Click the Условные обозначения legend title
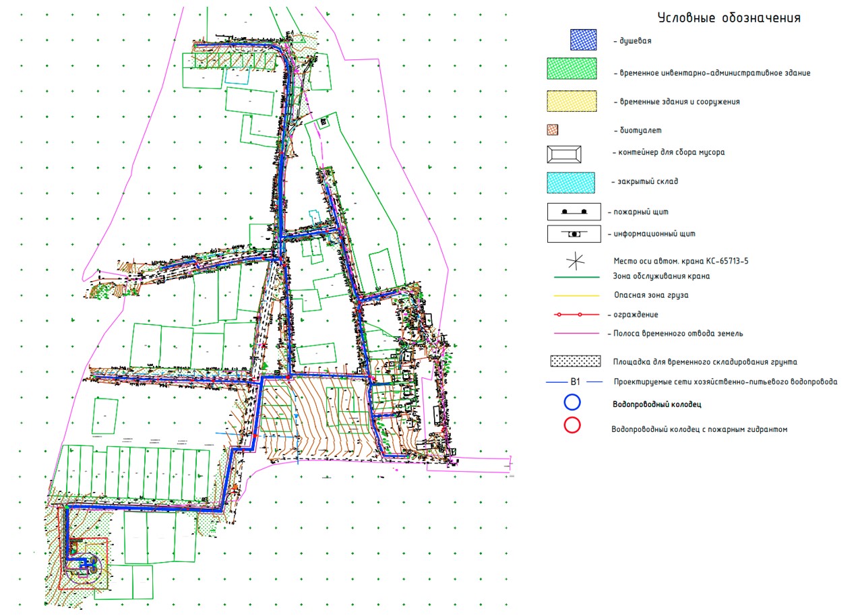 click(x=729, y=18)
